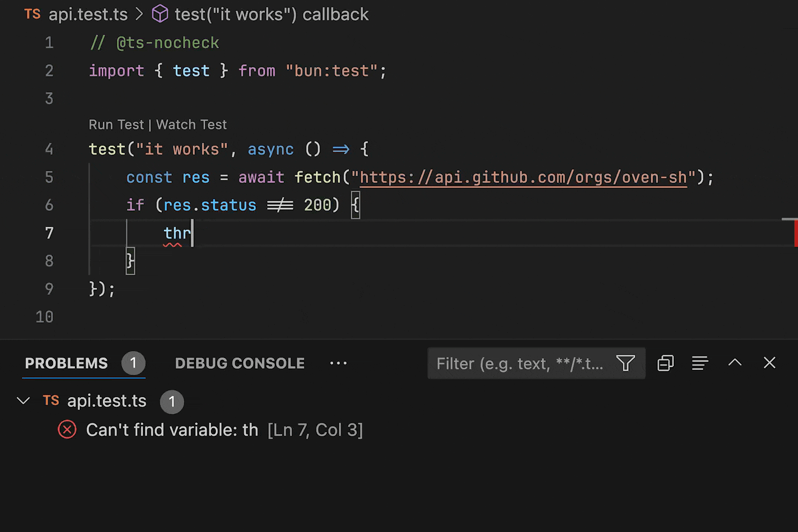Click red error marker in overview ruler
798x532 pixels.
(795, 233)
